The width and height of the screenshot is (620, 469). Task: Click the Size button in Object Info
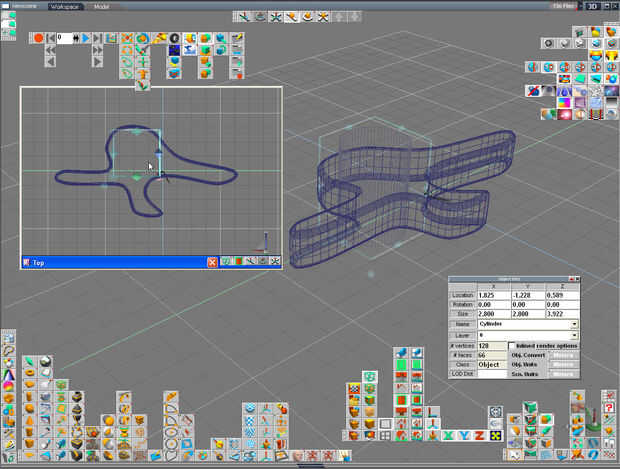(462, 315)
